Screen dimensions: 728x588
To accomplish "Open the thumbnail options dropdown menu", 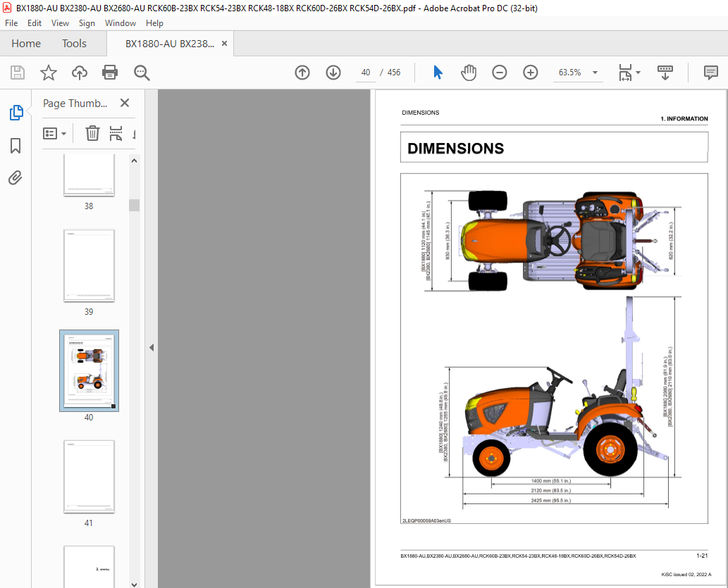I will point(54,134).
